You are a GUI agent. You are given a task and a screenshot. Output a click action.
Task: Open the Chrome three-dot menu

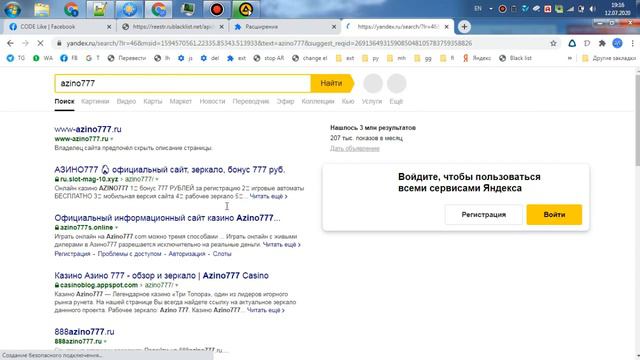(632, 43)
